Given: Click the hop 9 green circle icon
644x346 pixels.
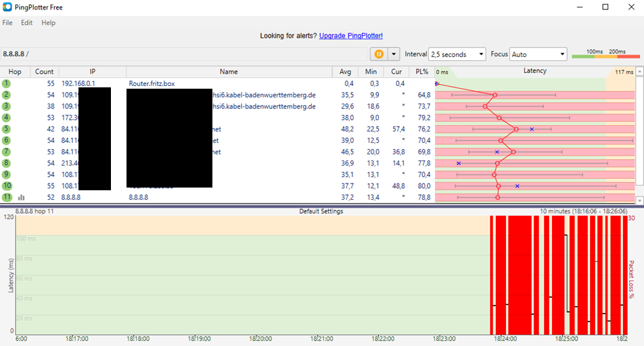Looking at the screenshot, I should coord(6,175).
